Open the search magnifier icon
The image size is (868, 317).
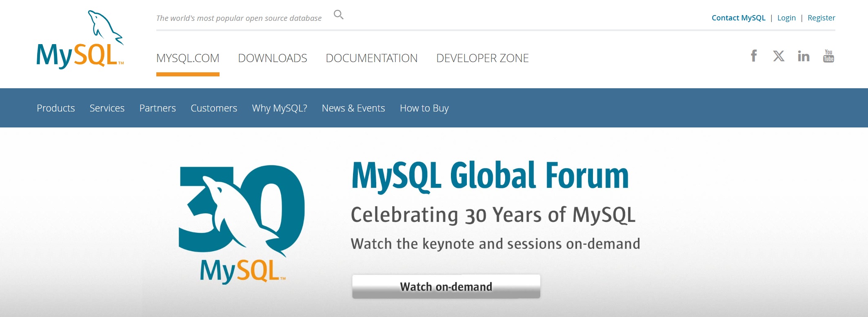339,15
